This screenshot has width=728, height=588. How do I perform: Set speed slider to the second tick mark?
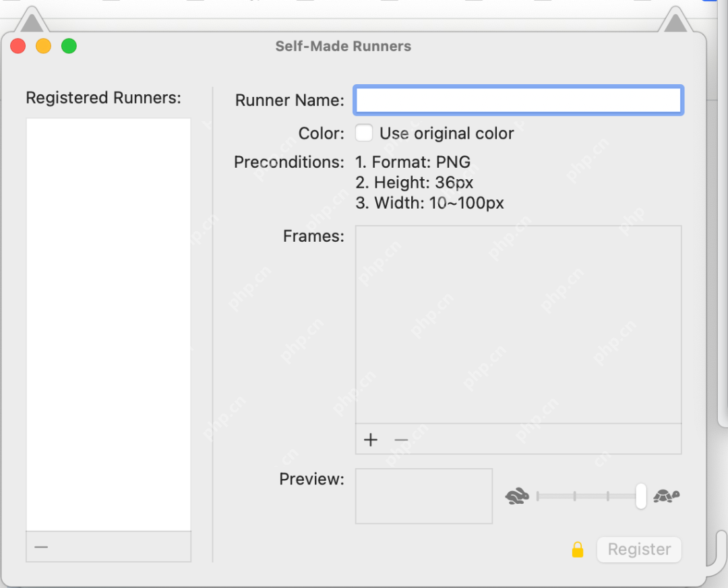point(574,496)
